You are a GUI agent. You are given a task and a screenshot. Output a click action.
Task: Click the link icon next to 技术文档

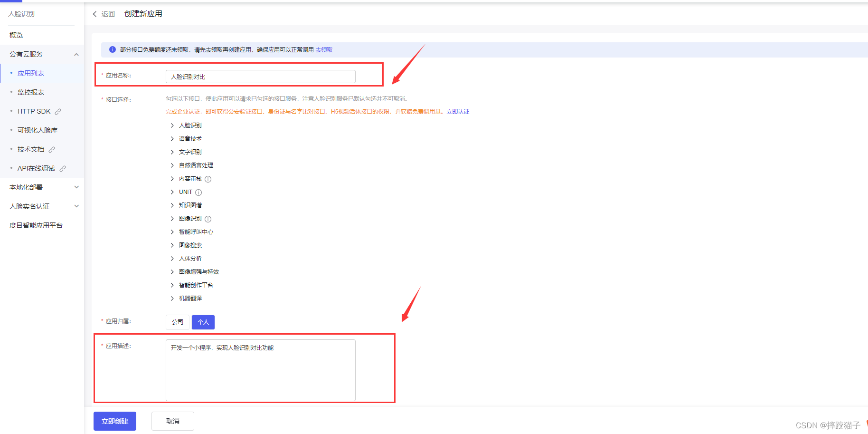point(52,150)
